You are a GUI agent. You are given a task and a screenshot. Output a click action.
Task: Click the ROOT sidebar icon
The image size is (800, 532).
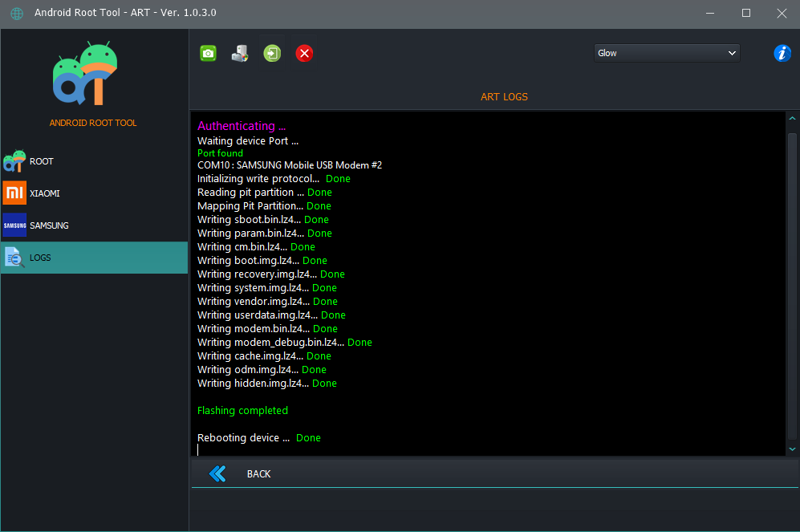(14, 161)
